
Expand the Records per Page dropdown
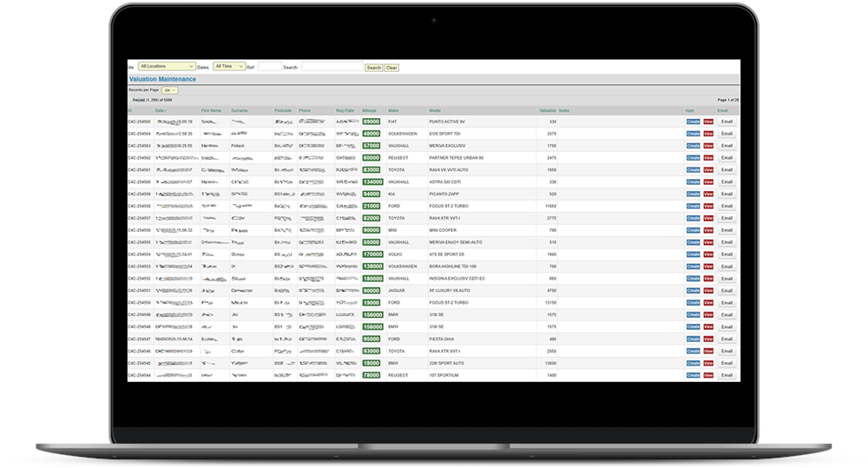click(169, 89)
